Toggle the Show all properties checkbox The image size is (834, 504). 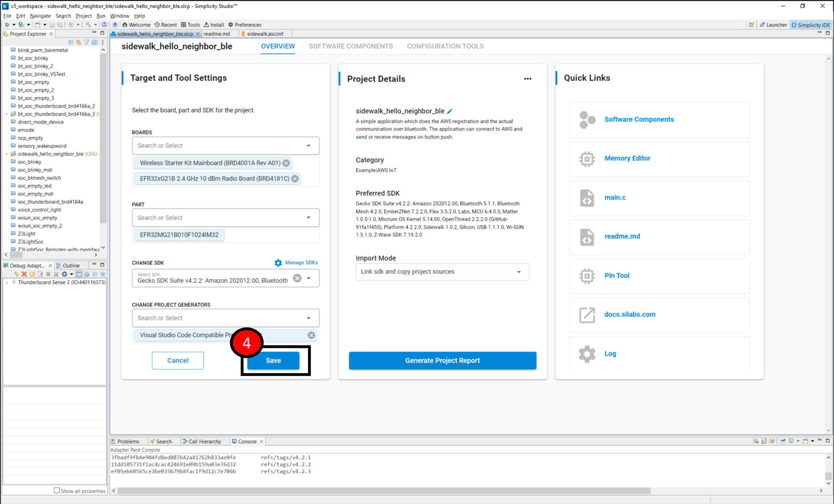click(57, 490)
